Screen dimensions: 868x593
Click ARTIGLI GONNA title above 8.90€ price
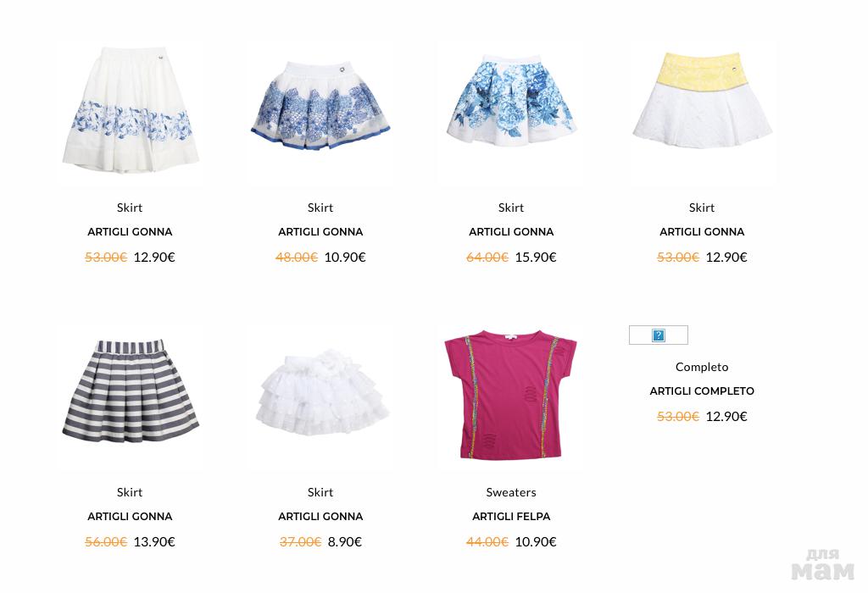(320, 517)
